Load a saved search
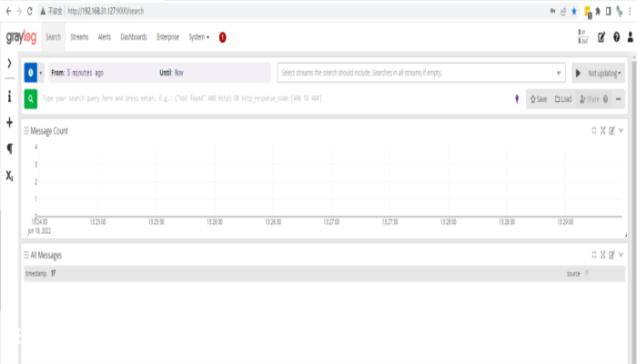 (563, 99)
